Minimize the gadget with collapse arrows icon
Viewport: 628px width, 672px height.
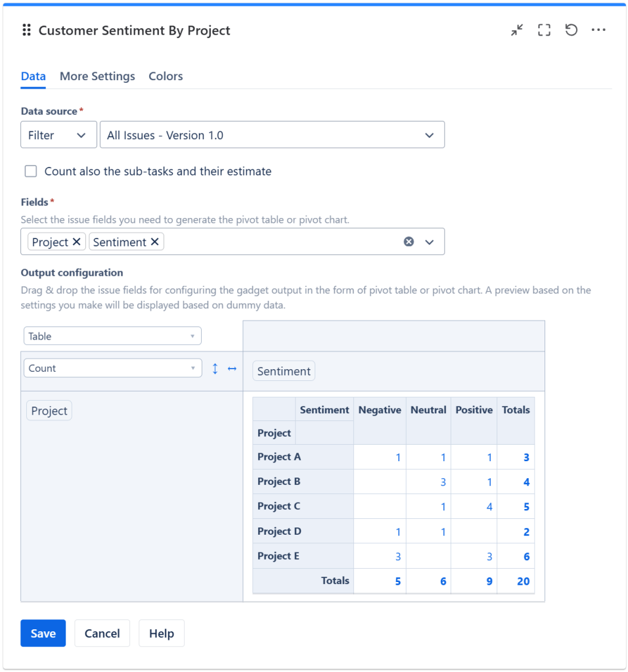[518, 30]
